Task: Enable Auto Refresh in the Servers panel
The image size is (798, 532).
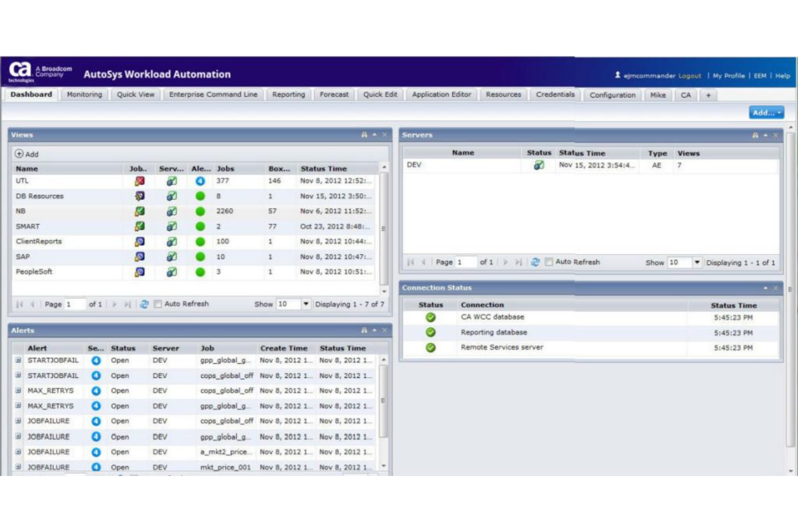Action: point(549,262)
